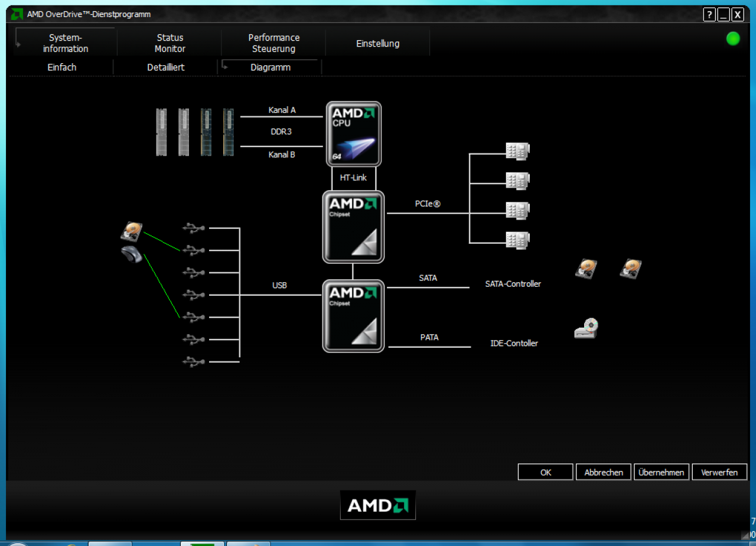Click the AMD chipset icon connected to PCIe

[353, 227]
